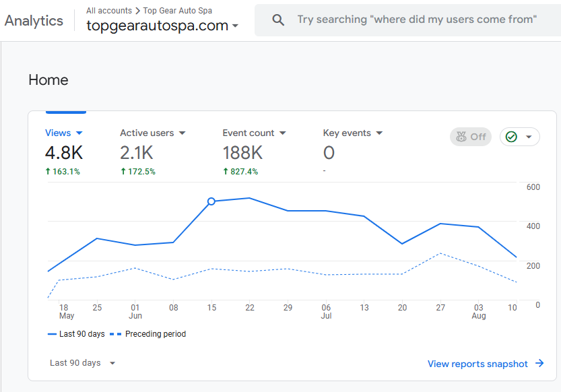This screenshot has width=561, height=392.
Task: Select the Key events metric tab
Action: (347, 133)
